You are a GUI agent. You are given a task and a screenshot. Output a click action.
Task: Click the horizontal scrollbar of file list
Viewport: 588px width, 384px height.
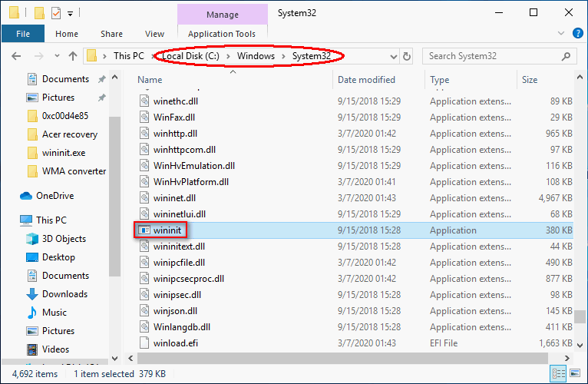coord(342,358)
